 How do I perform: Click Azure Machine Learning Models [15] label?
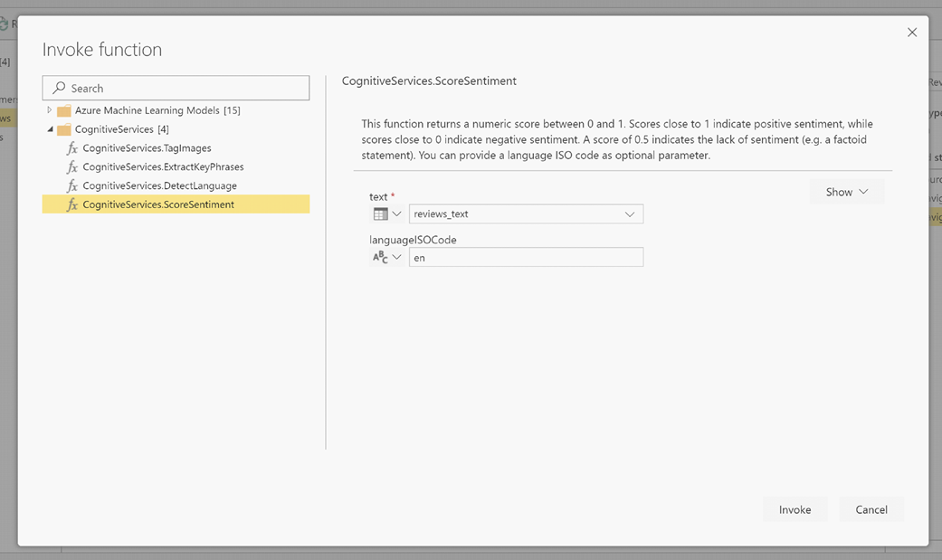157,110
